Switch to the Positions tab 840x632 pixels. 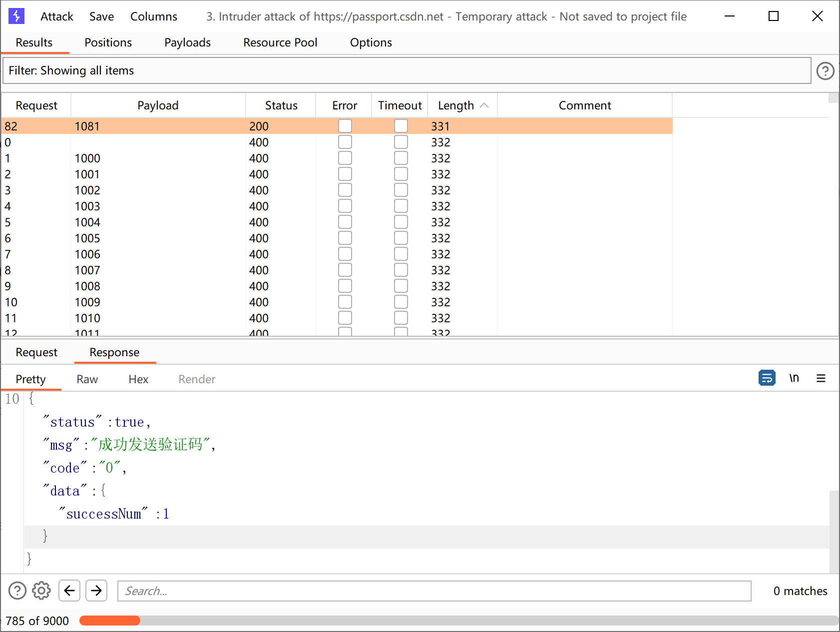click(x=108, y=42)
